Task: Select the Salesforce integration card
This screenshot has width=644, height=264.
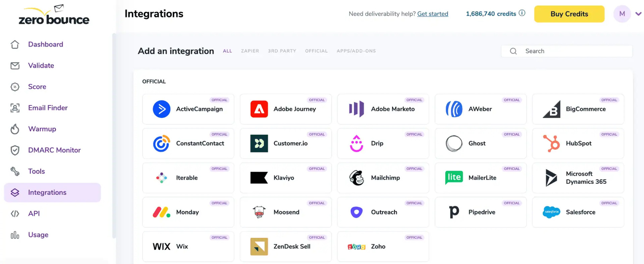Action: tap(578, 212)
